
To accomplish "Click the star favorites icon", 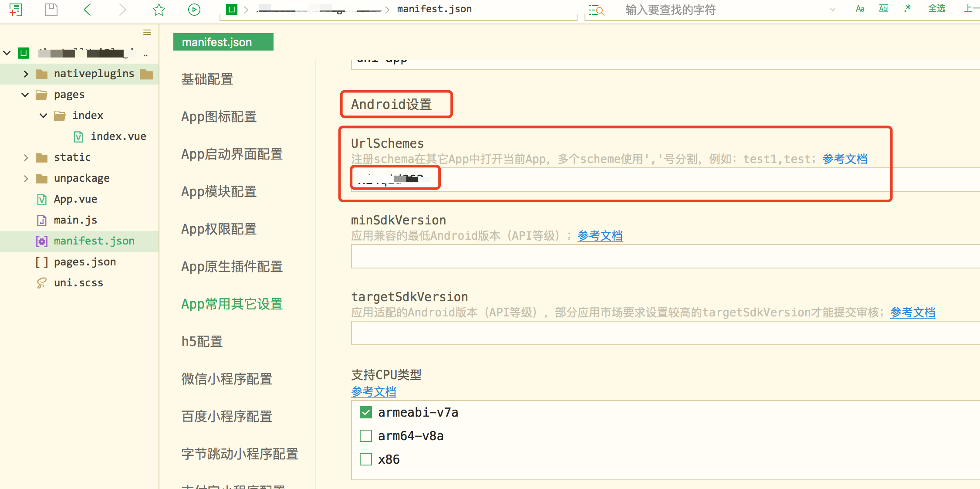I will point(159,10).
